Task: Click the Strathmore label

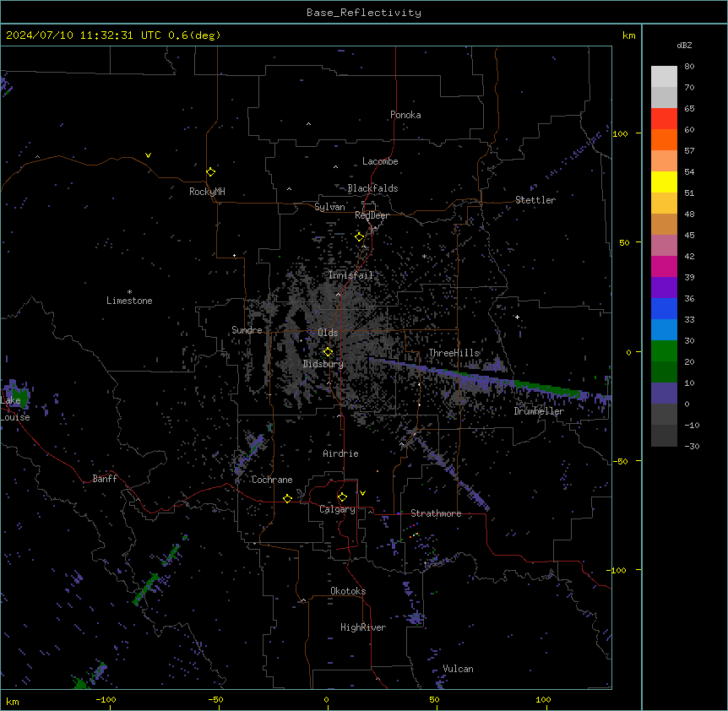Action: 436,513
